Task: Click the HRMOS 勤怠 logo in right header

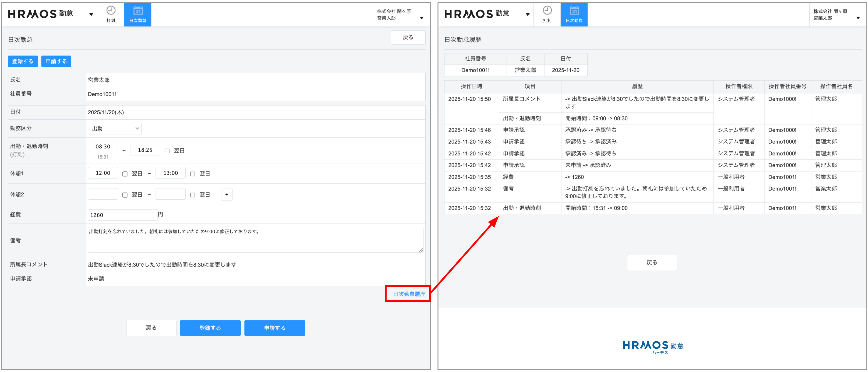Action: (x=476, y=14)
